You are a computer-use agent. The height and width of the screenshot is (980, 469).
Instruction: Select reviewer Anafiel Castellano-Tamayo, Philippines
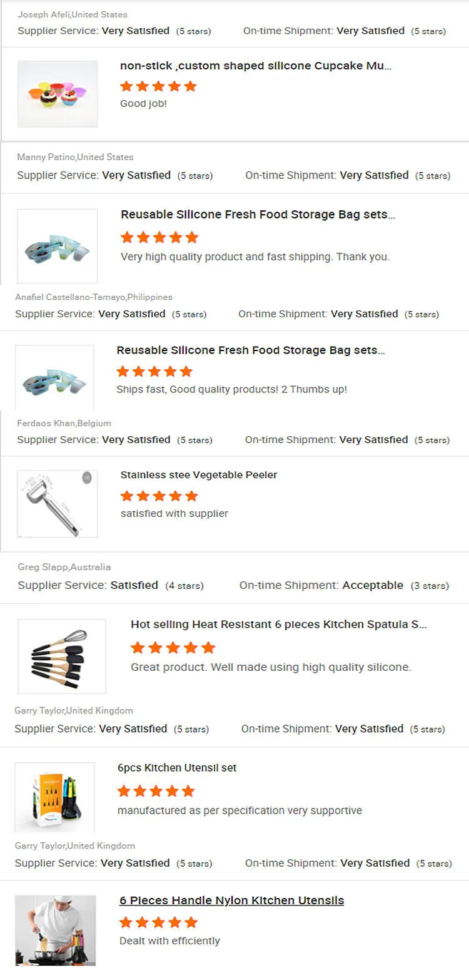(x=94, y=297)
